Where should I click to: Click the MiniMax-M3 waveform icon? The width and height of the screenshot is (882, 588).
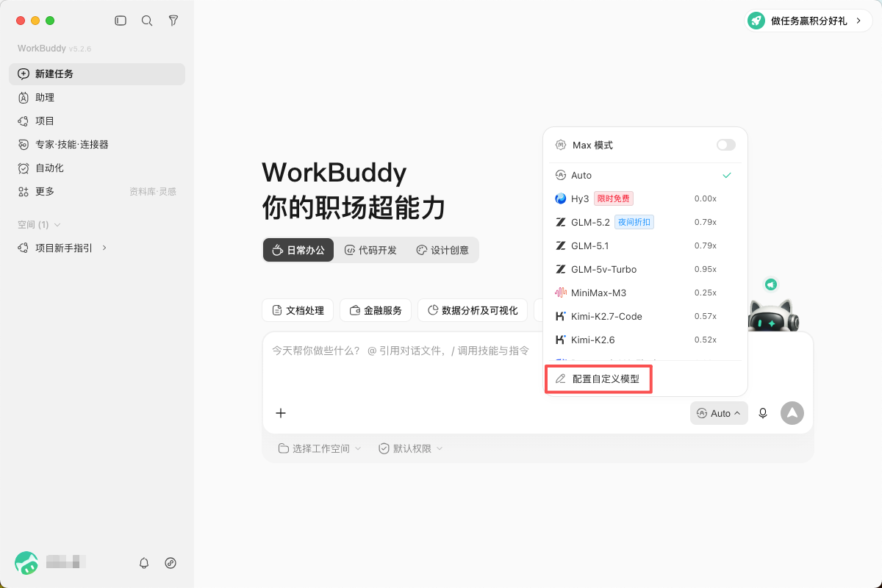point(561,293)
